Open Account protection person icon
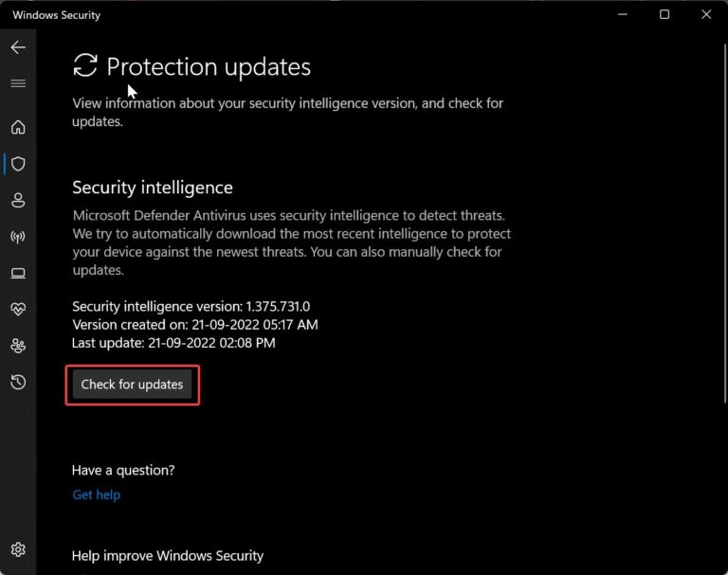The image size is (728, 575). click(x=18, y=200)
